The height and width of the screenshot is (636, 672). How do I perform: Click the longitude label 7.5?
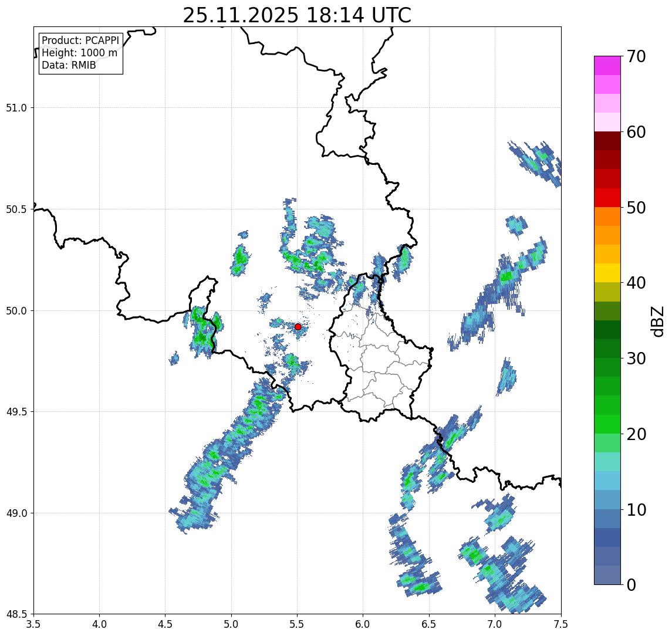point(561,624)
